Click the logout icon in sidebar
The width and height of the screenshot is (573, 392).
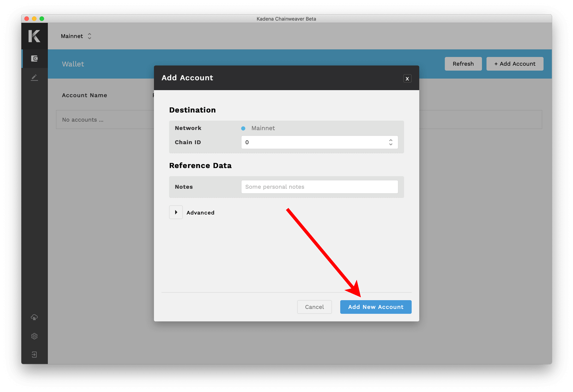[x=34, y=355]
